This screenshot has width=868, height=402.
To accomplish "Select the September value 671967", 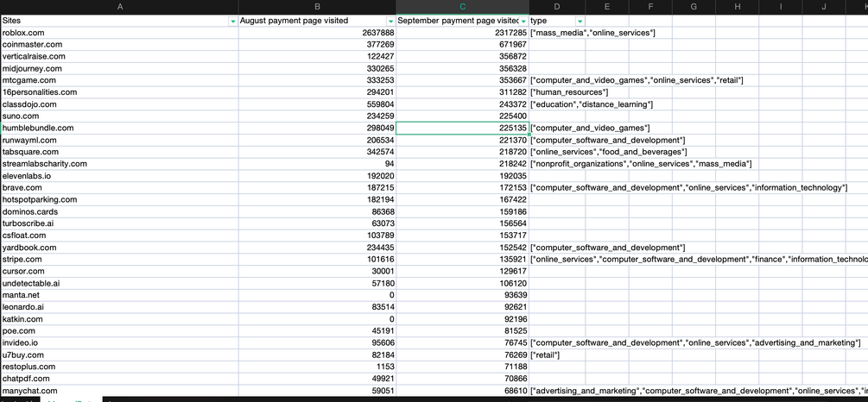I will click(463, 45).
